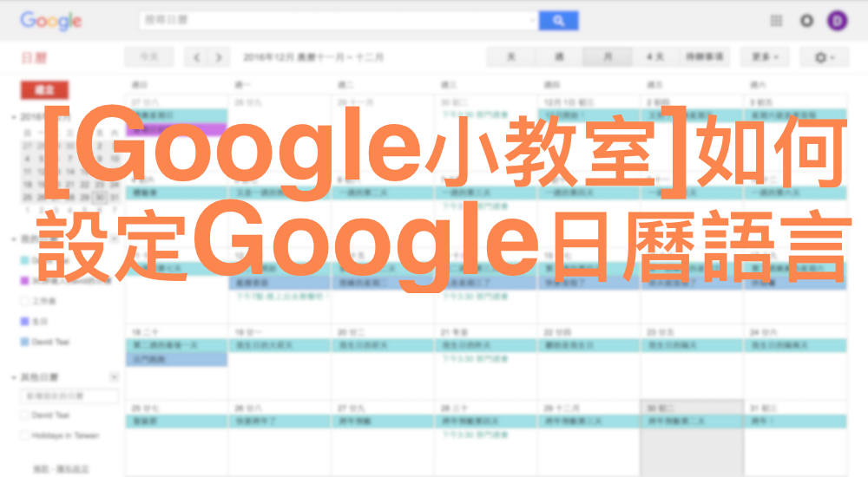Click the add calendar input under 其他日曆
The width and height of the screenshot is (868, 477).
coord(69,396)
